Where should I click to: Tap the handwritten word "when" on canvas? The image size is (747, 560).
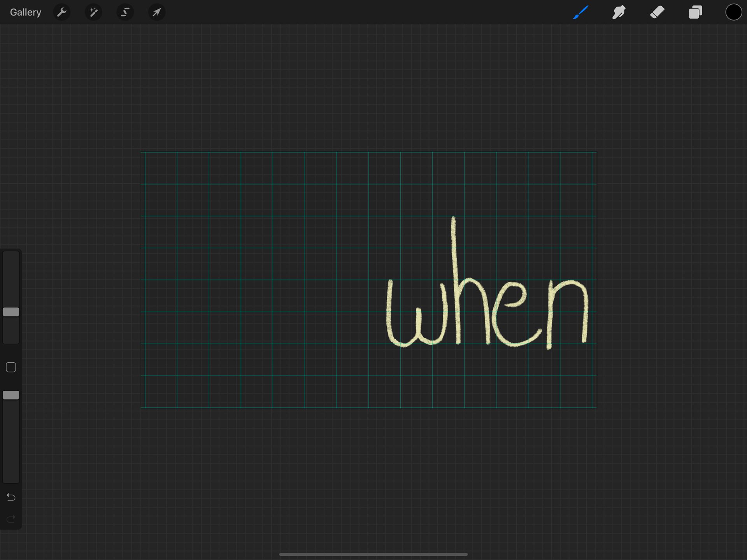487,283
